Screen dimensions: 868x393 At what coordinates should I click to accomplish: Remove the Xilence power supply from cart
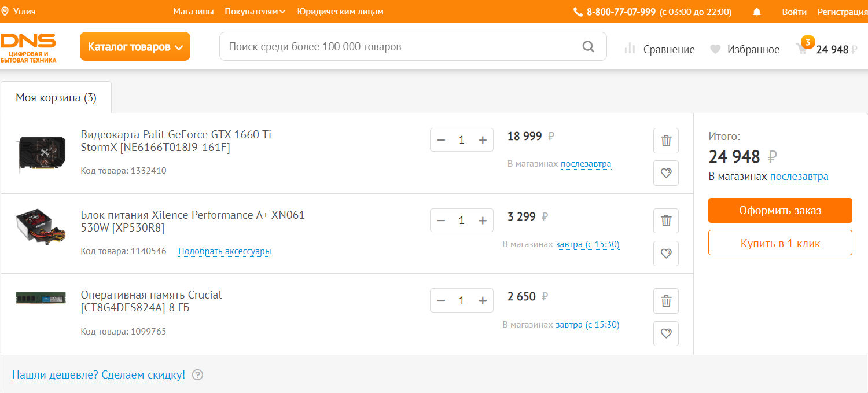pyautogui.click(x=666, y=221)
